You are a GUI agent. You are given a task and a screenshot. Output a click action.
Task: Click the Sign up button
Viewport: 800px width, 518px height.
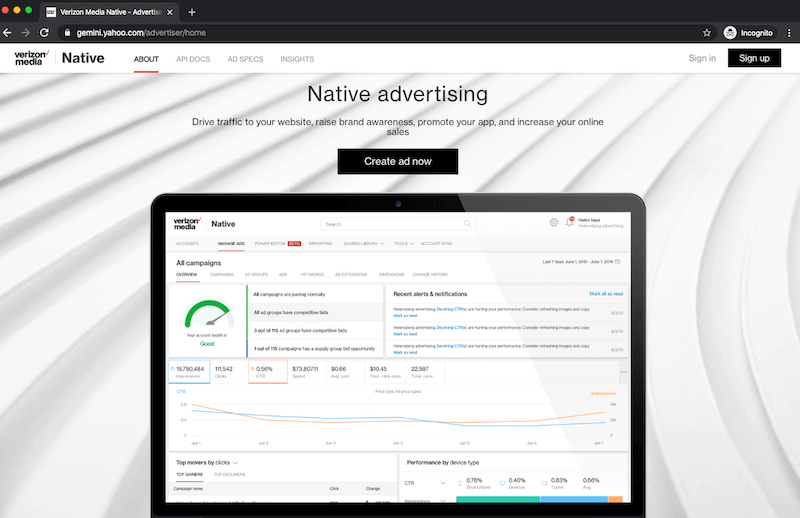[x=754, y=58]
